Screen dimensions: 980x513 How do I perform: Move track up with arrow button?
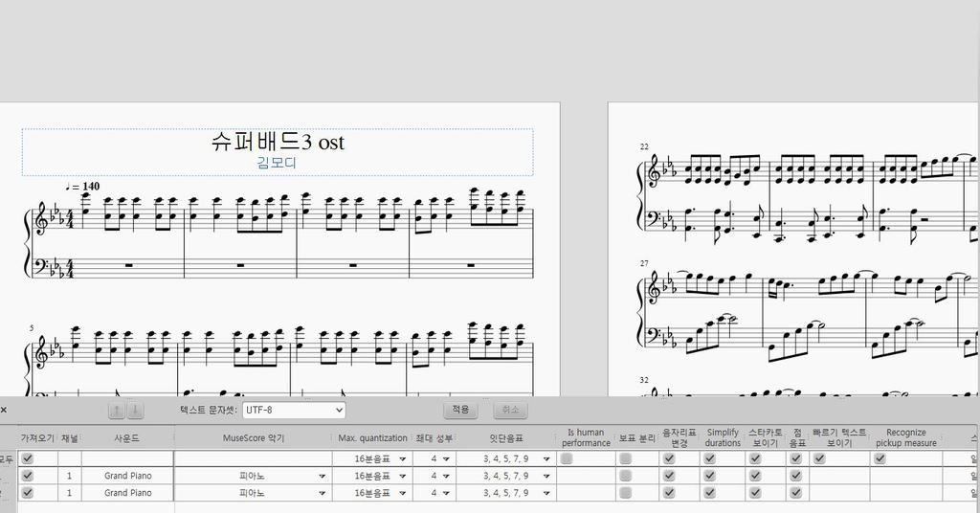click(x=116, y=411)
